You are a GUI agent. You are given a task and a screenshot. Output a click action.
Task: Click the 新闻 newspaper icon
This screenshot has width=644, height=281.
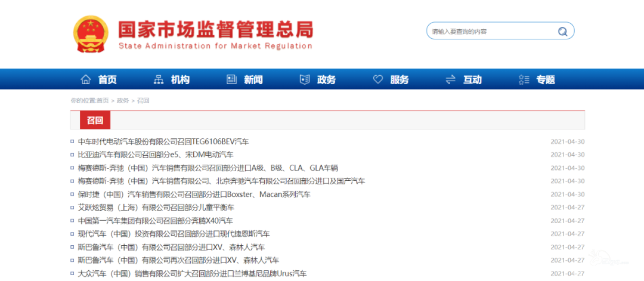tap(231, 79)
